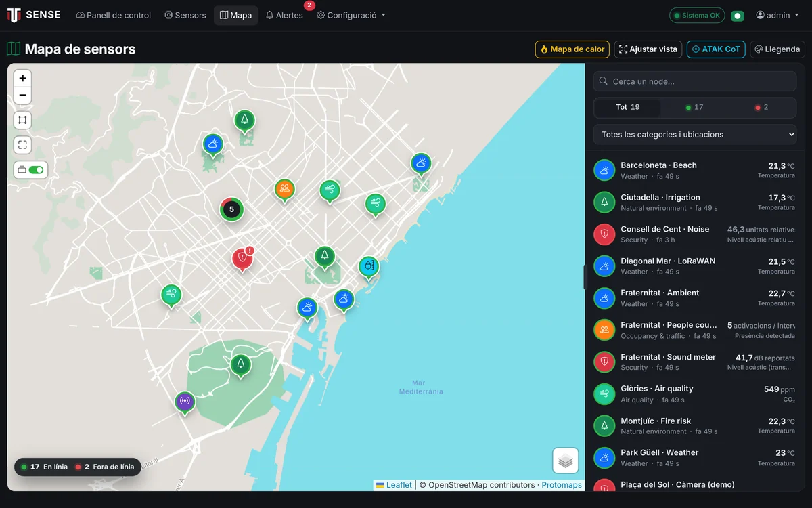Click the 17 En línia status indicator

44,467
